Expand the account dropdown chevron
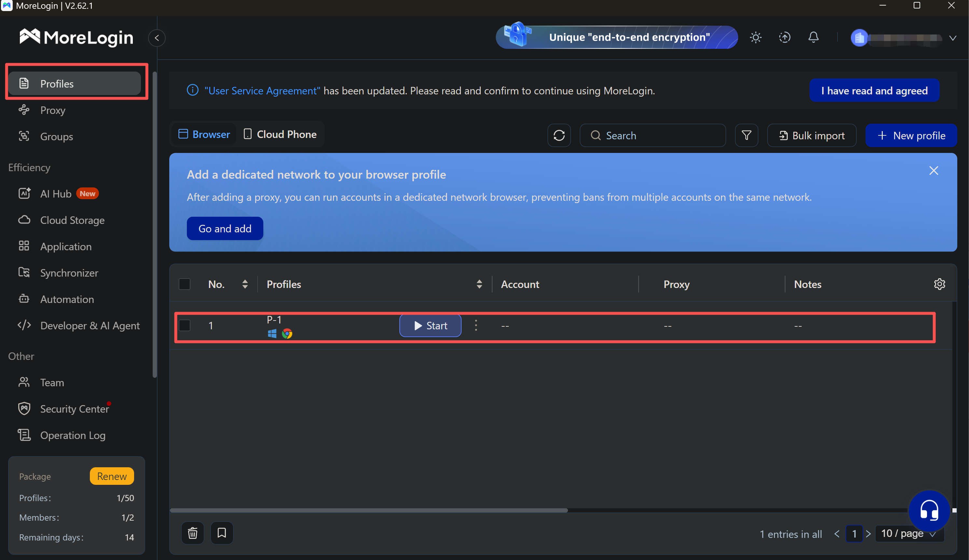Screen dimensions: 969x560 (x=953, y=38)
